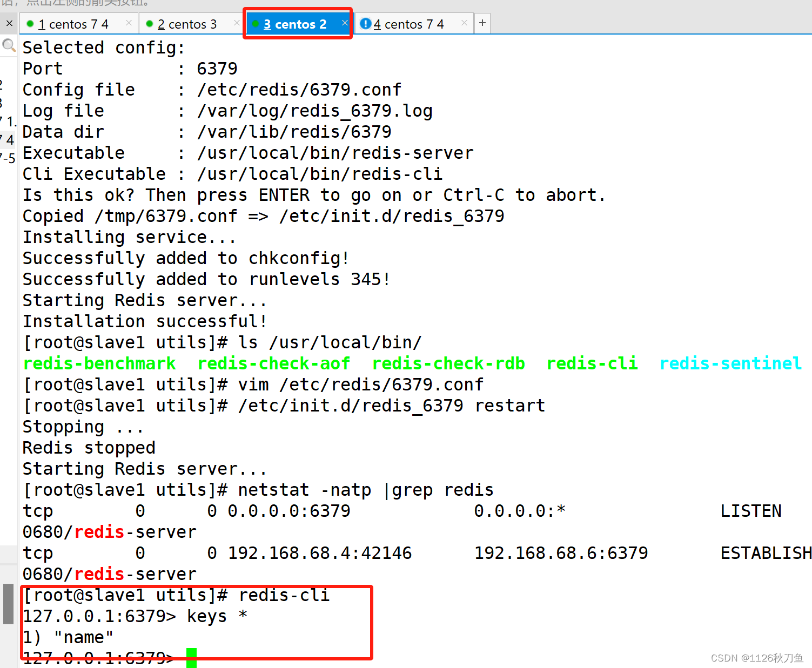The image size is (812, 668).
Task: Click the green status dot on '2 centos 3' tab
Action: (150, 24)
